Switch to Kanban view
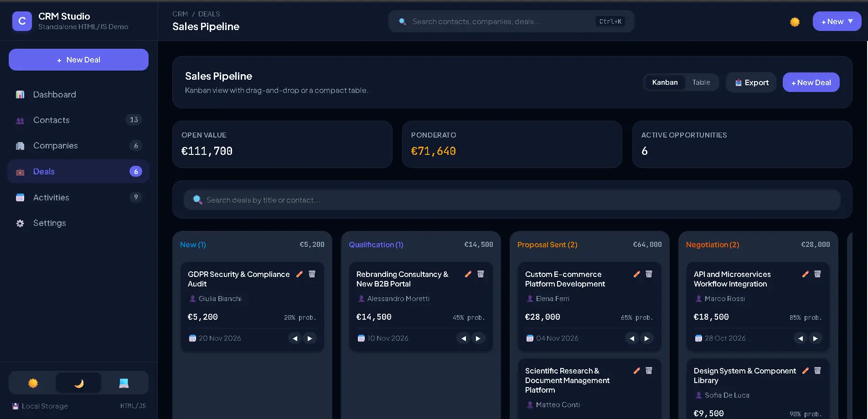The width and height of the screenshot is (868, 419). tap(665, 82)
